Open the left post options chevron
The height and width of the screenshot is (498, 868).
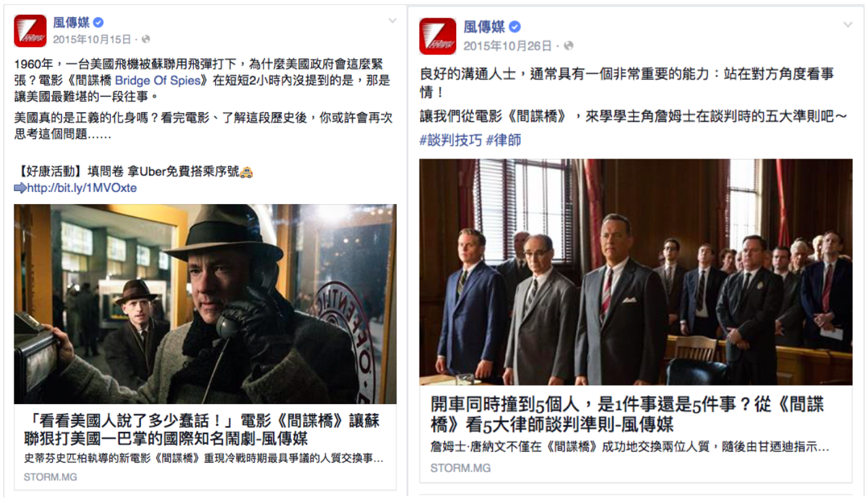click(x=392, y=21)
